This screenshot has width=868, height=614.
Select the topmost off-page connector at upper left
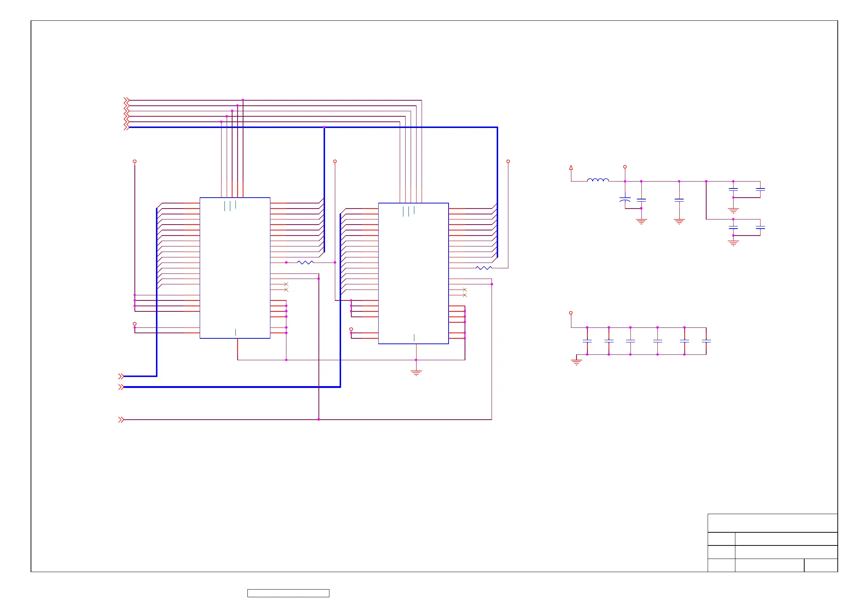tap(127, 100)
